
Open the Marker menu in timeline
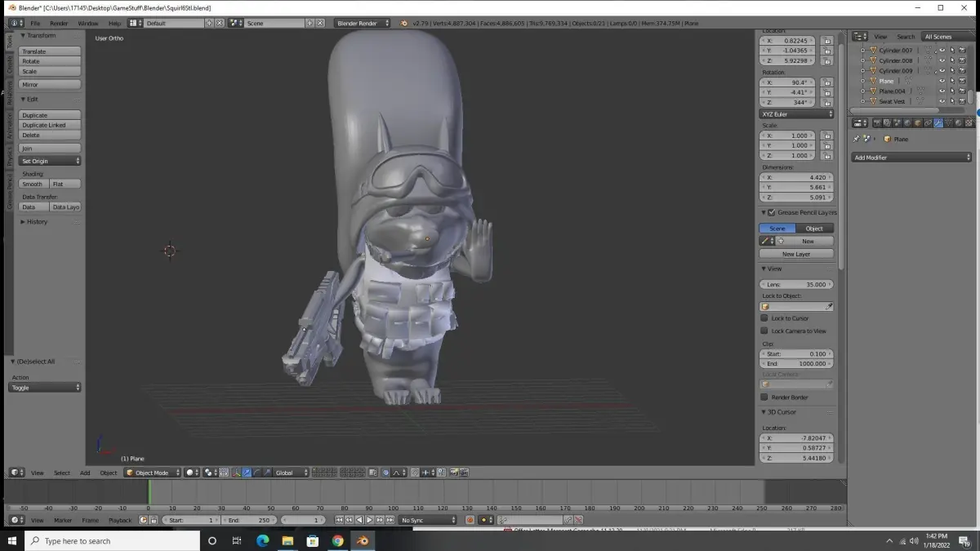coord(63,520)
